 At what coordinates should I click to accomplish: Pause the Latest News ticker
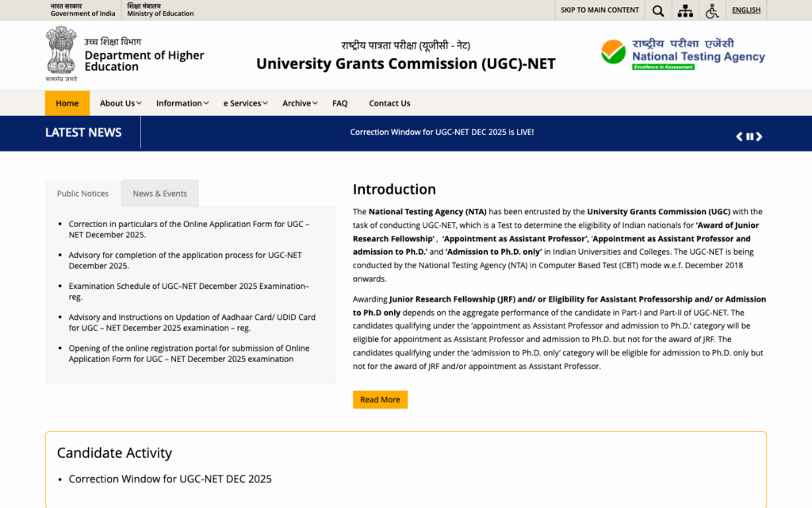coord(749,136)
